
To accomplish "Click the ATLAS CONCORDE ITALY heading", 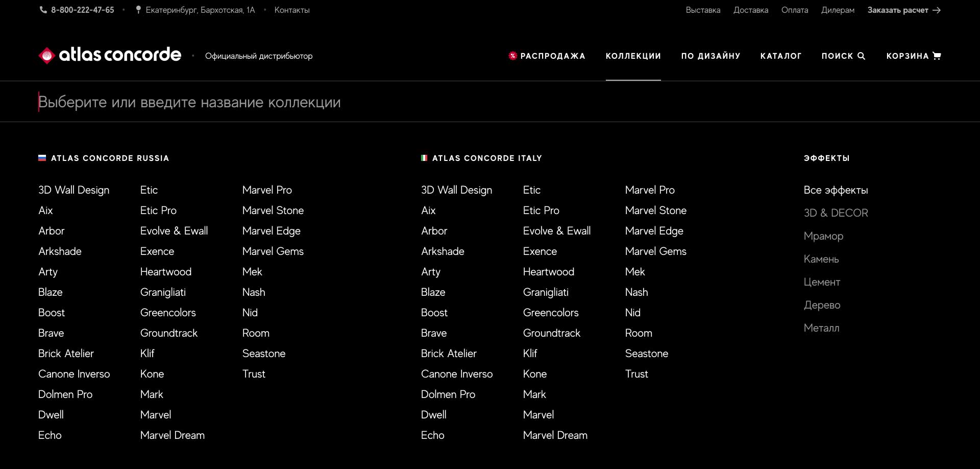I will (487, 158).
